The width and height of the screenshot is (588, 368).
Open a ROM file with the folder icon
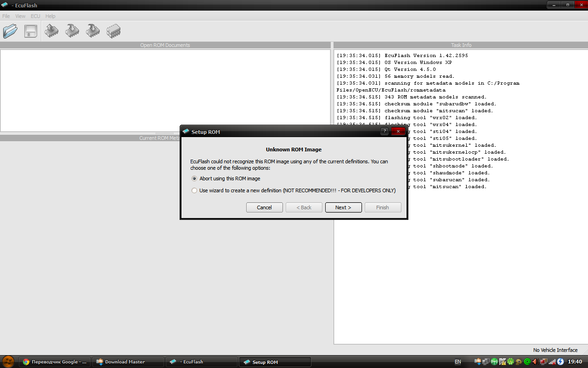click(x=10, y=31)
